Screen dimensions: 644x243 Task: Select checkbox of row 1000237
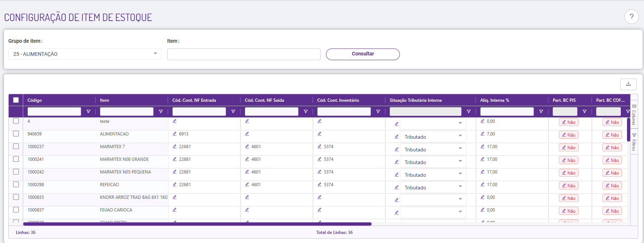(x=16, y=146)
